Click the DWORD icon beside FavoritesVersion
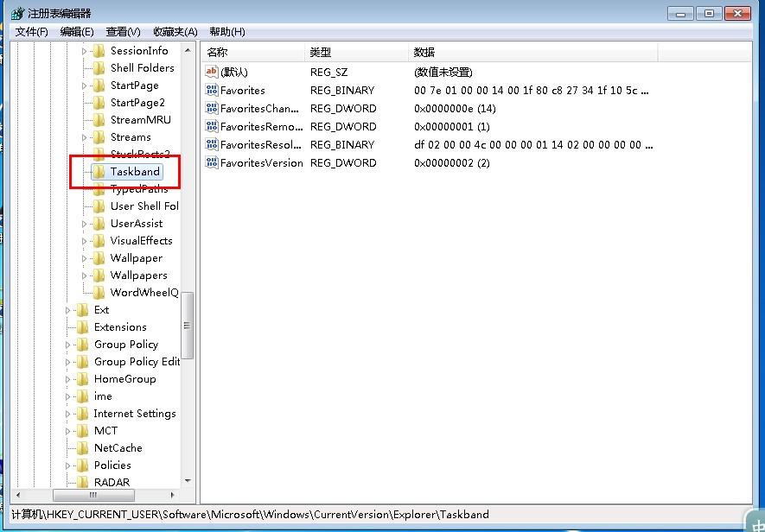The height and width of the screenshot is (532, 765). [212, 162]
